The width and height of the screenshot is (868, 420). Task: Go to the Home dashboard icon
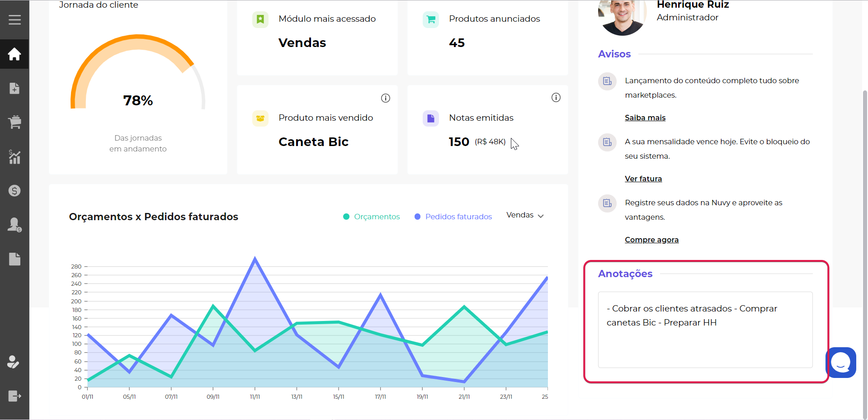click(x=14, y=54)
